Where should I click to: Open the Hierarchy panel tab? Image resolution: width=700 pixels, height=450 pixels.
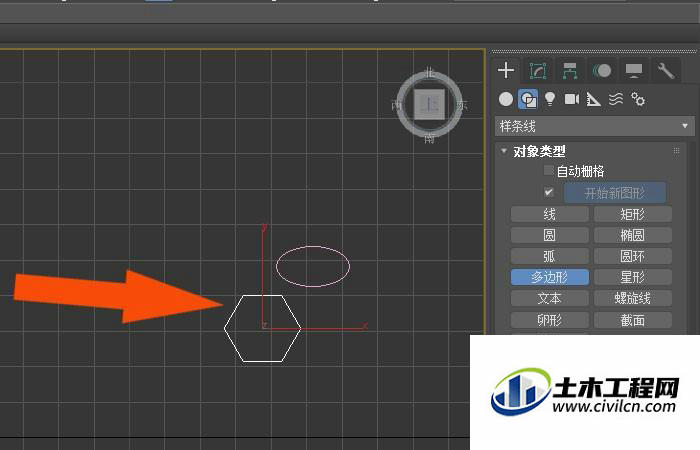(x=570, y=71)
